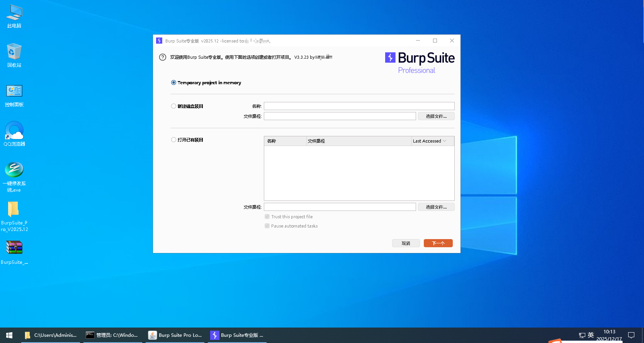The width and height of the screenshot is (644, 343).
Task: Choose the 新建磁盘项目 radio button
Action: point(174,106)
